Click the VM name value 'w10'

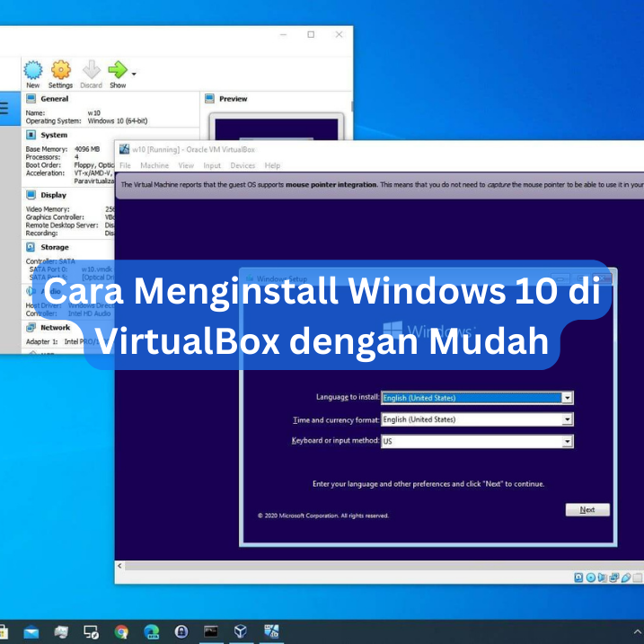pos(94,112)
